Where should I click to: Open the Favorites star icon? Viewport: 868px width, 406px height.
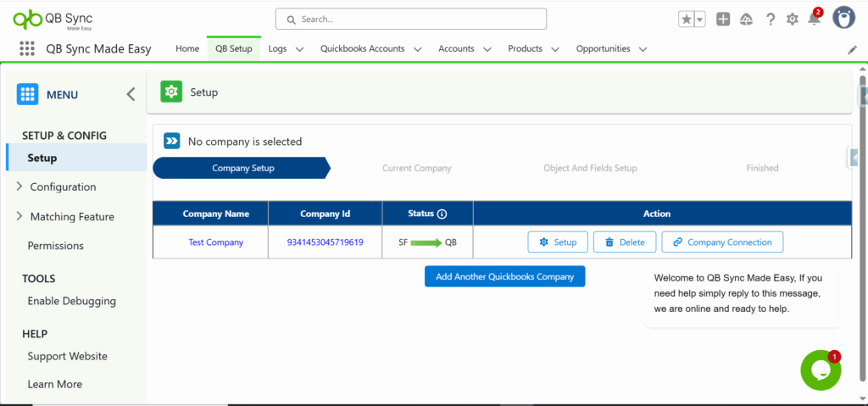coord(687,19)
